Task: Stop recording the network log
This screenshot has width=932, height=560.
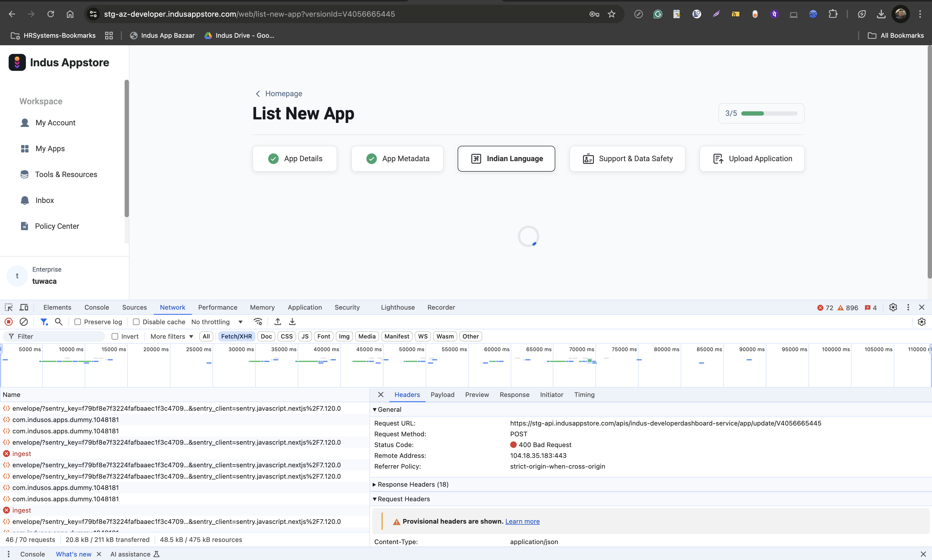Action: (9, 322)
